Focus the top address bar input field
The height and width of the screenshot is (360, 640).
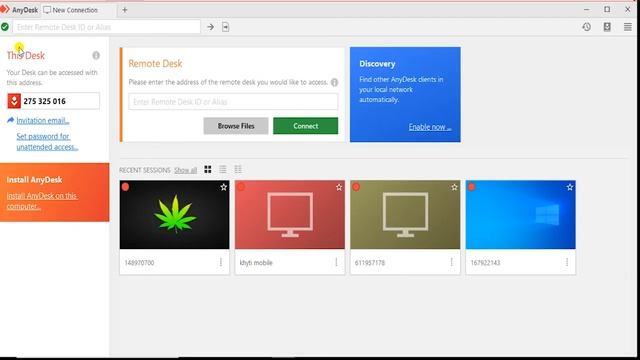point(106,27)
